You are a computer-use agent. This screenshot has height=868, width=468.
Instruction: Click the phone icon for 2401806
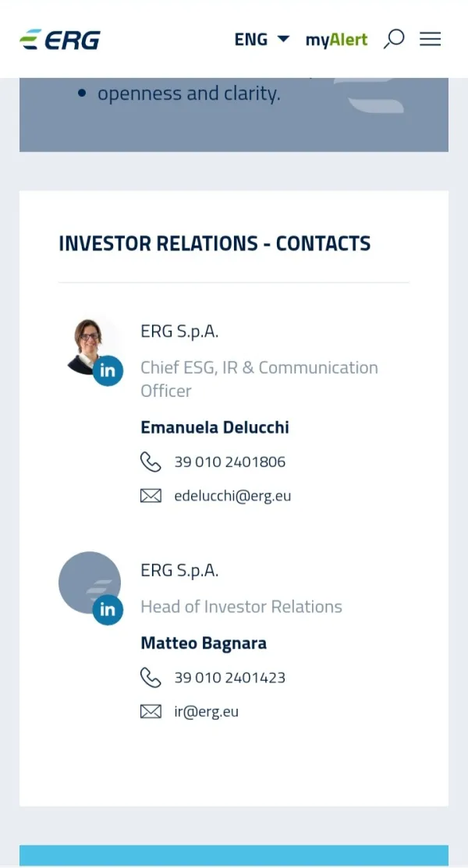point(151,462)
